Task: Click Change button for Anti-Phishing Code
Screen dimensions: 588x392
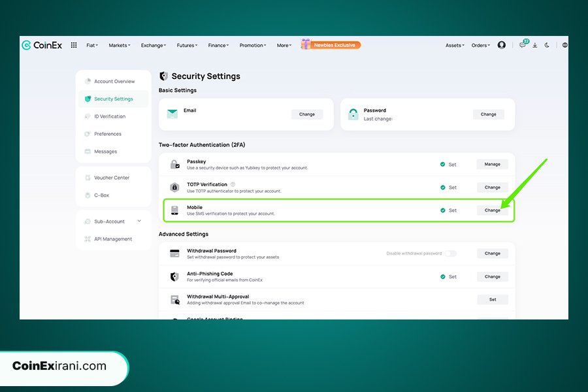Action: (x=493, y=277)
